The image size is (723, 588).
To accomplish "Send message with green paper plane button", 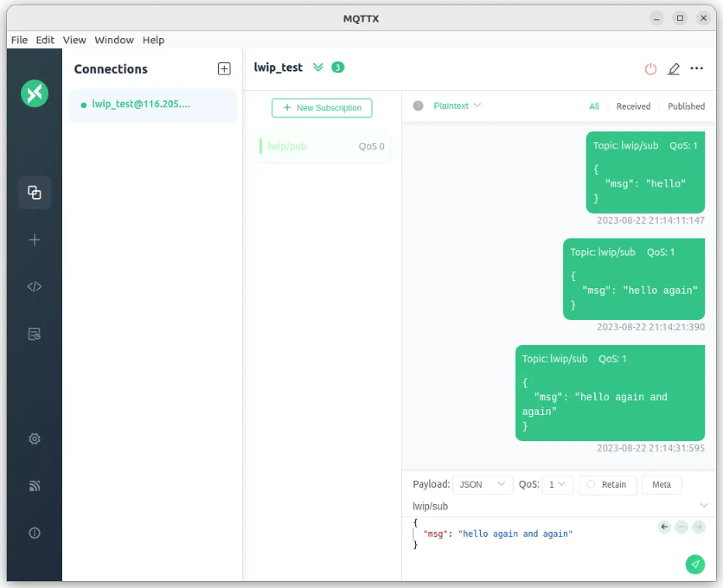I will (695, 565).
